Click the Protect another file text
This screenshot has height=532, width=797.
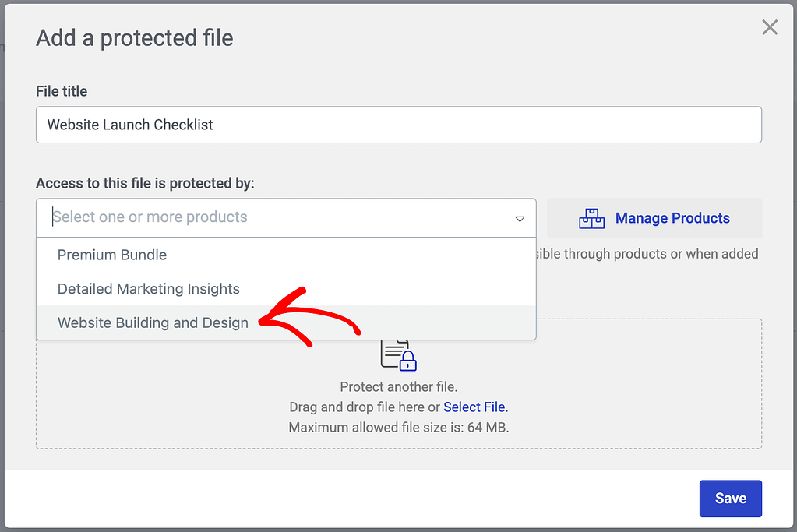(x=399, y=386)
